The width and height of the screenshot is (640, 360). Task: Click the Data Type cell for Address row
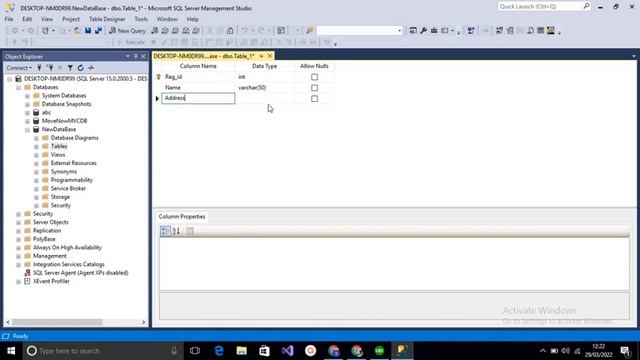click(x=264, y=98)
